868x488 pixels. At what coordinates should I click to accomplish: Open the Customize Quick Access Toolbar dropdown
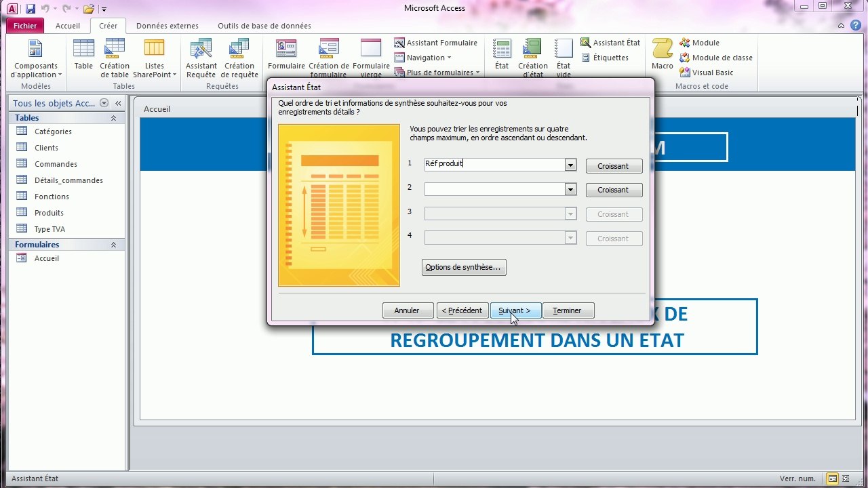104,9
